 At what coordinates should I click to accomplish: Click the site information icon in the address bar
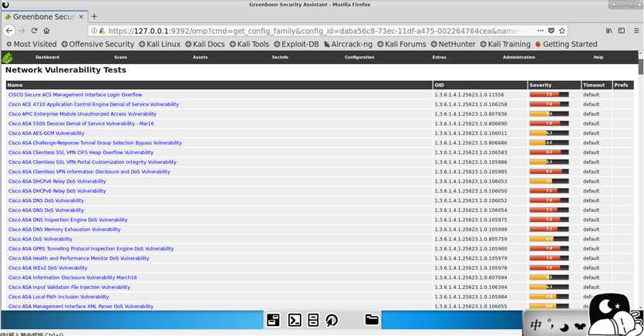[x=94, y=31]
